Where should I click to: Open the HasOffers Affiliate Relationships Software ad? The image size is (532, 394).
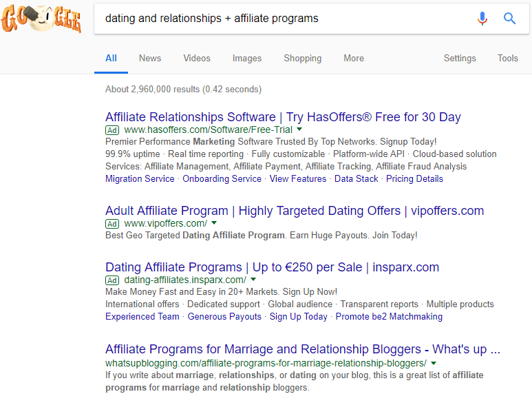[283, 117]
